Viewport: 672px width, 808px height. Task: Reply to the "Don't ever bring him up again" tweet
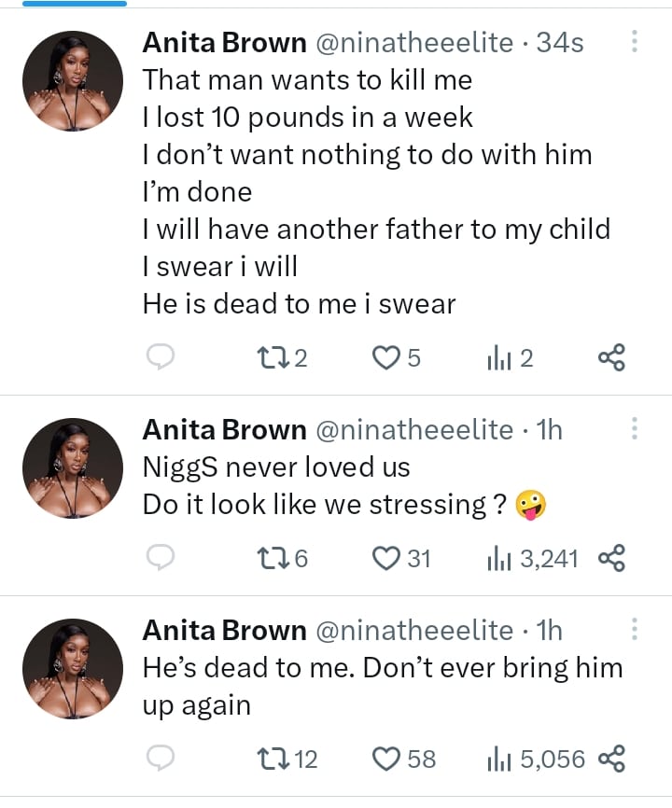coord(161,759)
